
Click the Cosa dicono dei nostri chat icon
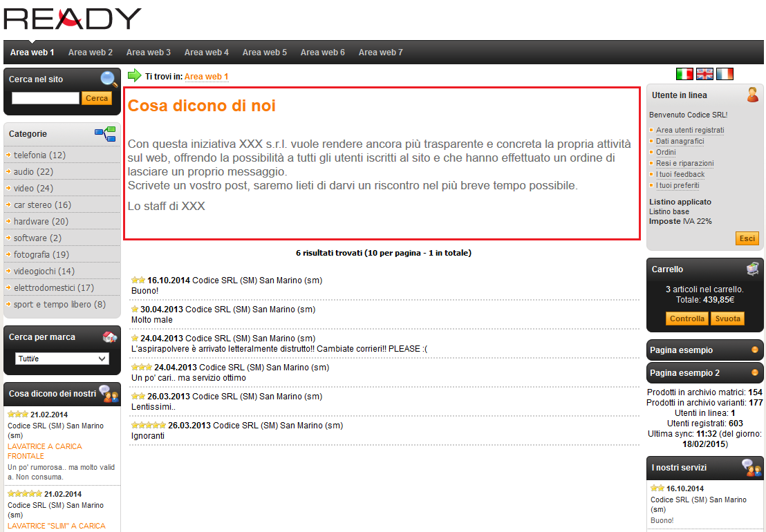click(109, 393)
